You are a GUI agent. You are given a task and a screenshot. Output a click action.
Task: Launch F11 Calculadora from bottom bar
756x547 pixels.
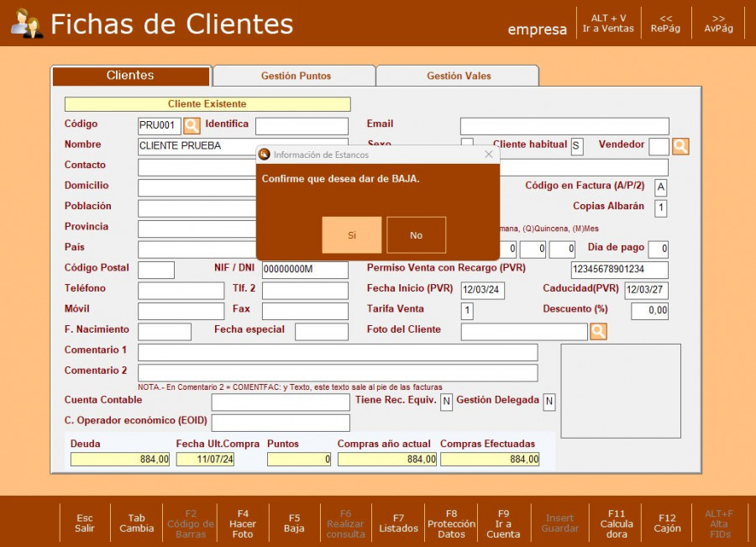[x=616, y=523]
